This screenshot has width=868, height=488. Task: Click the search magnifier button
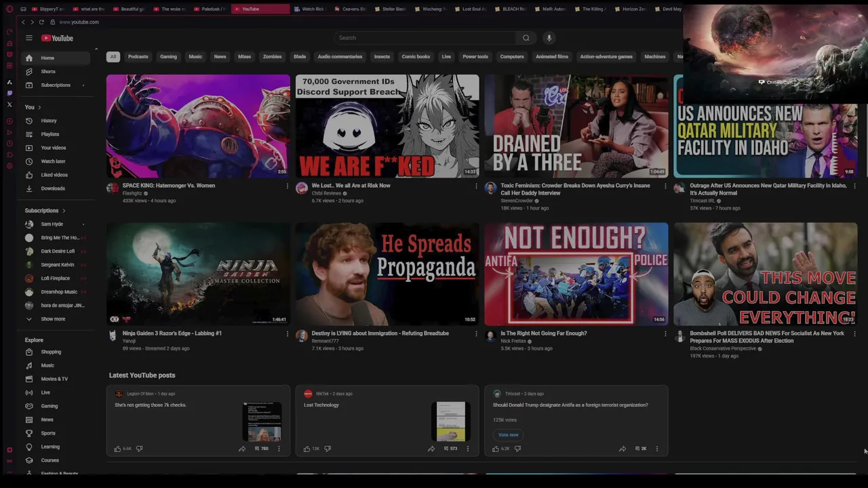tap(526, 38)
